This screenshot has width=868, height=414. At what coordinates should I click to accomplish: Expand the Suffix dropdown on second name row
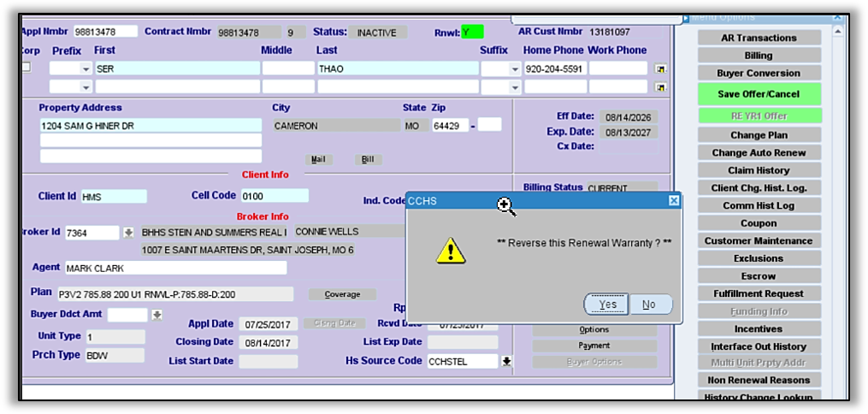[516, 87]
